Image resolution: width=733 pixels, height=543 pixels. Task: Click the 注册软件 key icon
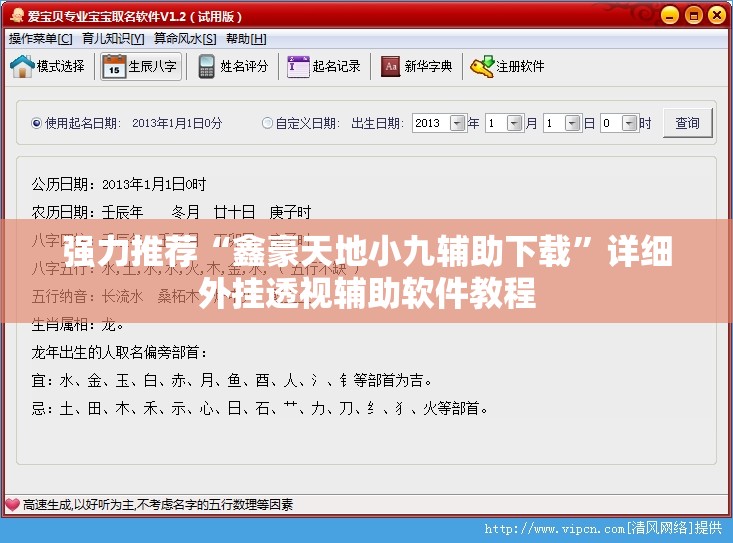pyautogui.click(x=482, y=66)
